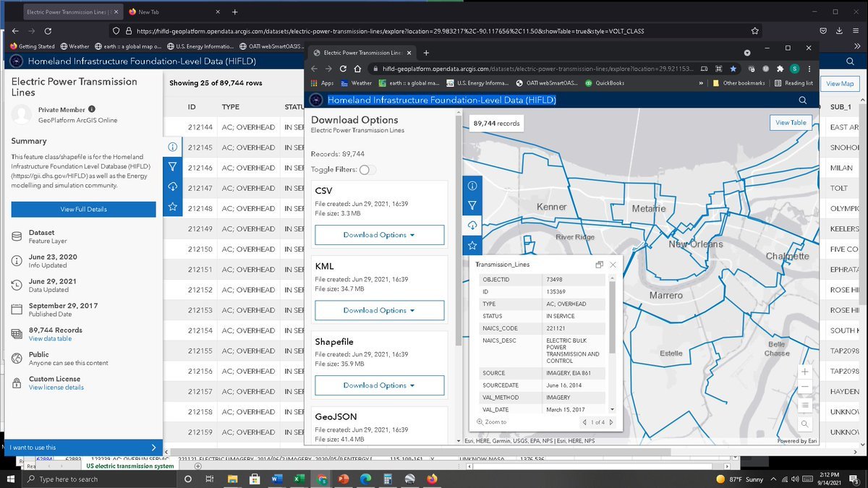868x488 pixels.
Task: Open Chrome extensions puzzle icon
Action: point(779,68)
